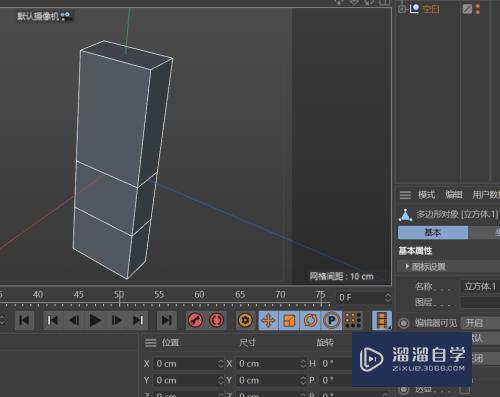
Task: Click position Y field stepper arrows
Action: (221, 380)
